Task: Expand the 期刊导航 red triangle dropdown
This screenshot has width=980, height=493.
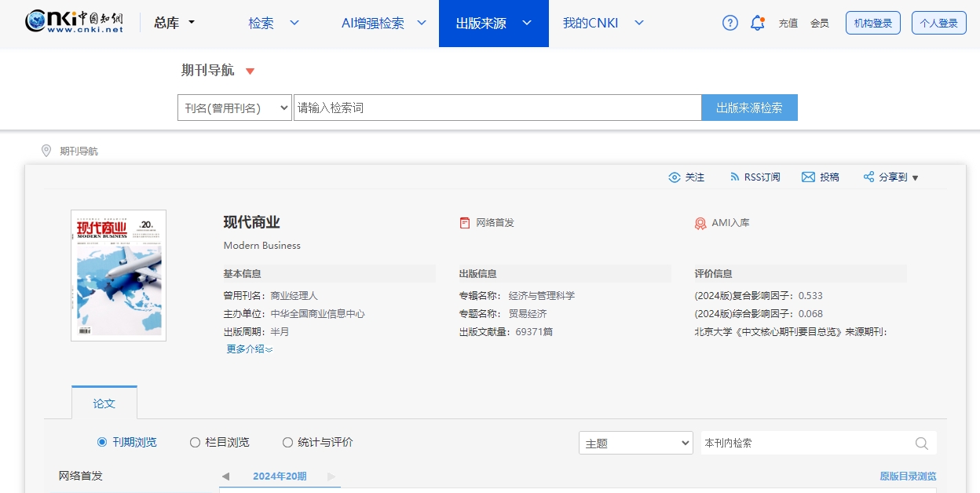Action: [250, 71]
